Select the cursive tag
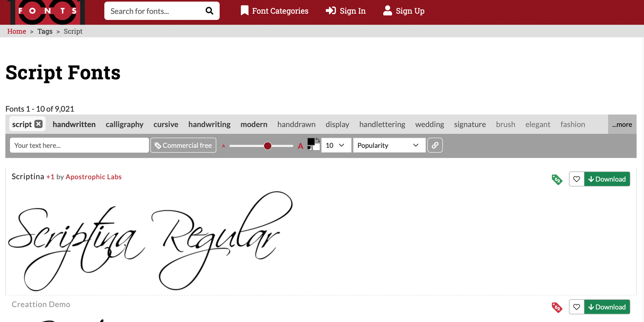This screenshot has height=322, width=644. (x=166, y=124)
